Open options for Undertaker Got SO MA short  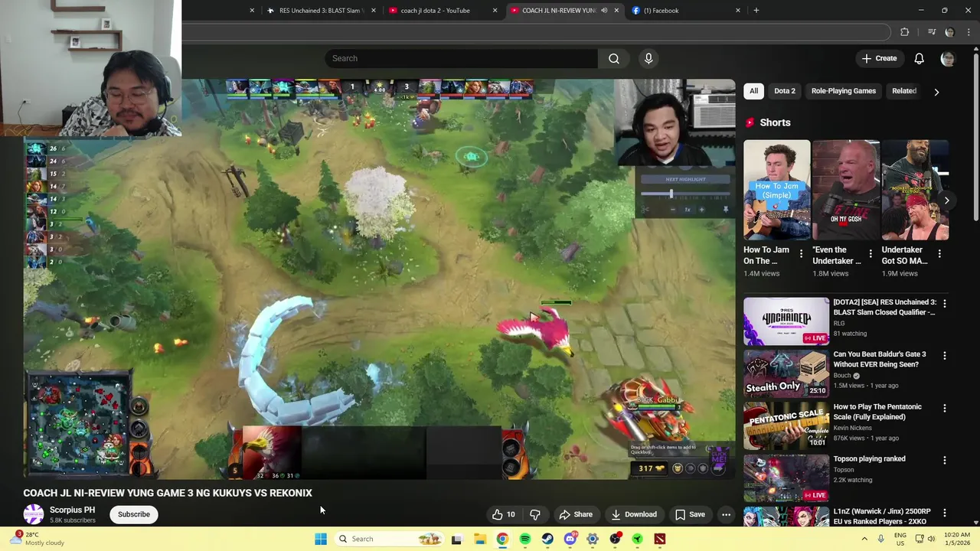tap(939, 253)
